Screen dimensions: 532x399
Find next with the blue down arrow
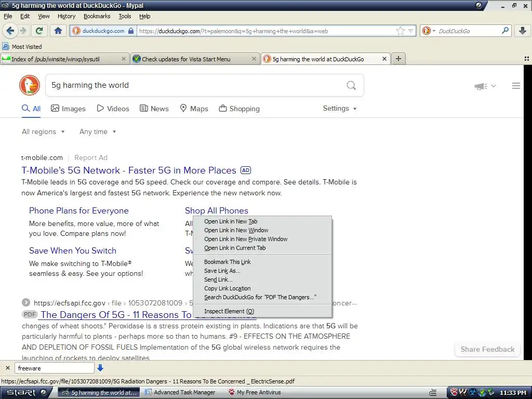pos(100,368)
